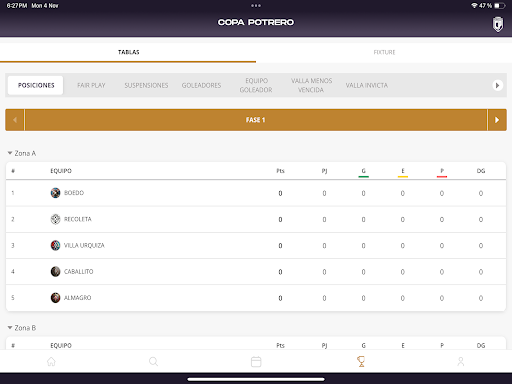Open the Valla Invicta table

(367, 85)
